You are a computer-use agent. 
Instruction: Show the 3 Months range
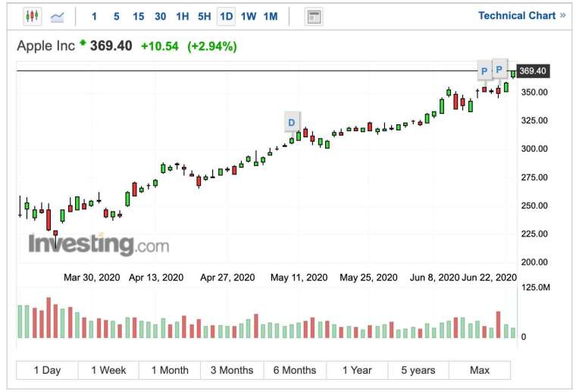coord(232,370)
